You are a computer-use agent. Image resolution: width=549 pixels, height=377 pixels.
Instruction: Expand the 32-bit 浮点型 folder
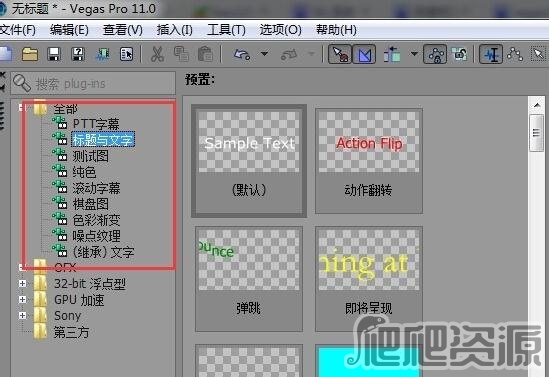(22, 284)
